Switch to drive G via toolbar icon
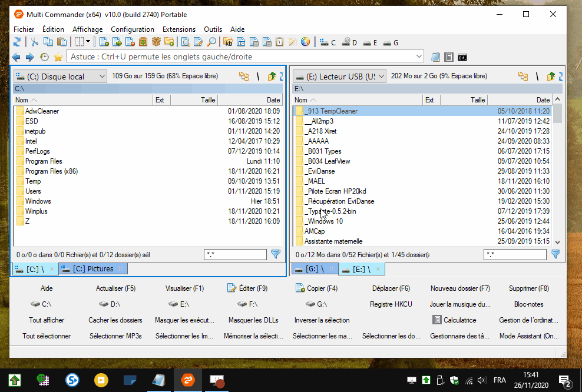The image size is (582, 392). (x=391, y=42)
